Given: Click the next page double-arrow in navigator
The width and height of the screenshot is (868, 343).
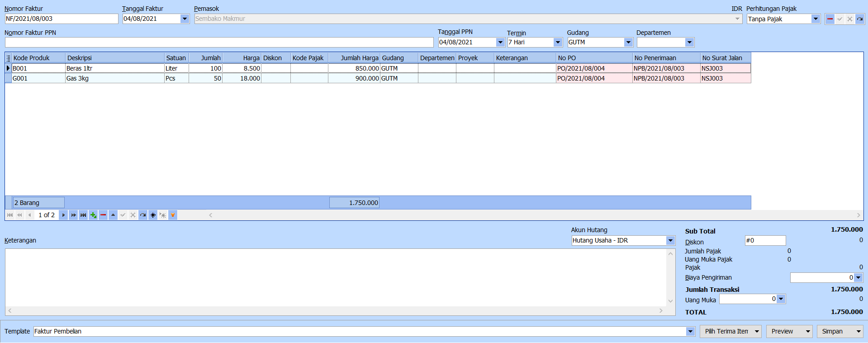Looking at the screenshot, I should (x=73, y=215).
